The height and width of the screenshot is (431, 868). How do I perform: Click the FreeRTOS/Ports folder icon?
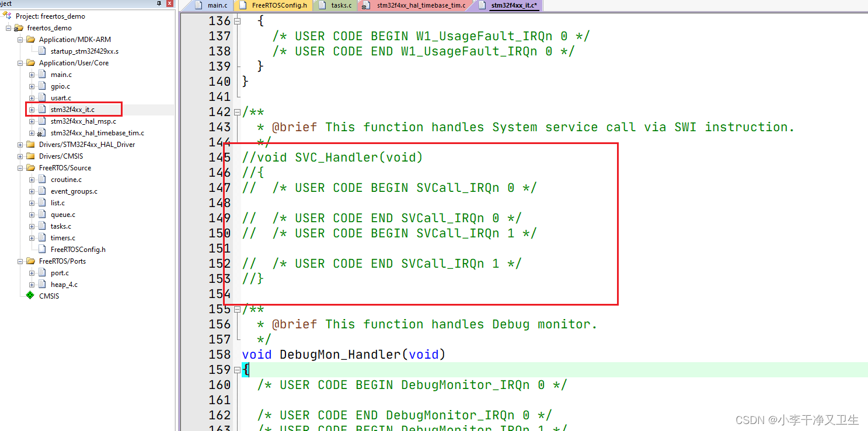(x=31, y=261)
